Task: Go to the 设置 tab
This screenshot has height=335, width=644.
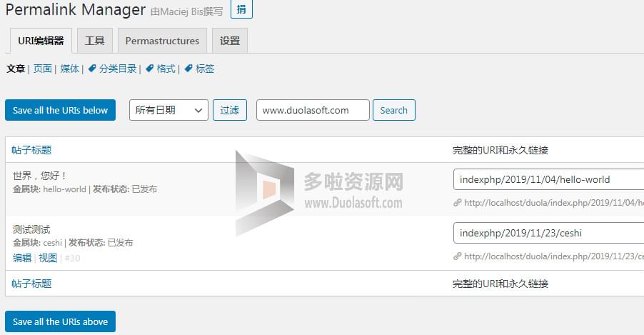Action: click(230, 41)
